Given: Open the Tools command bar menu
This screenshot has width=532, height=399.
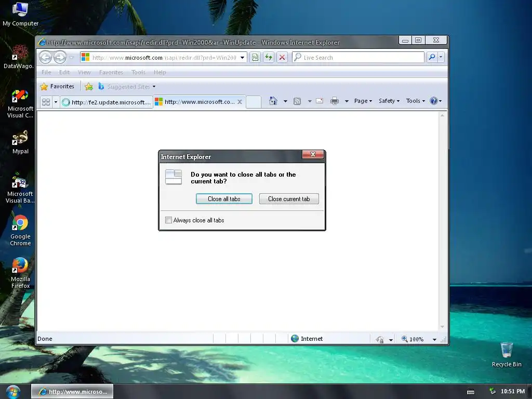Looking at the screenshot, I should 416,101.
